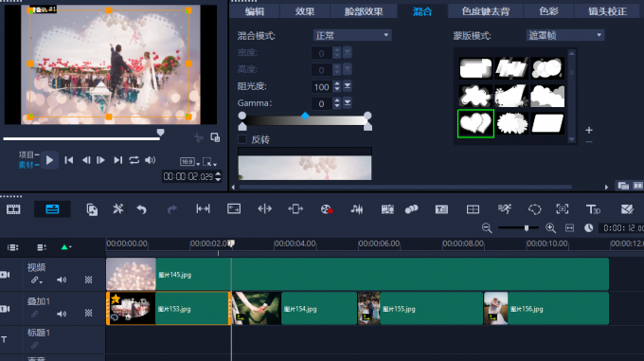Toggle repeat playback
Viewport: 644px width, 361px height.
tap(134, 160)
